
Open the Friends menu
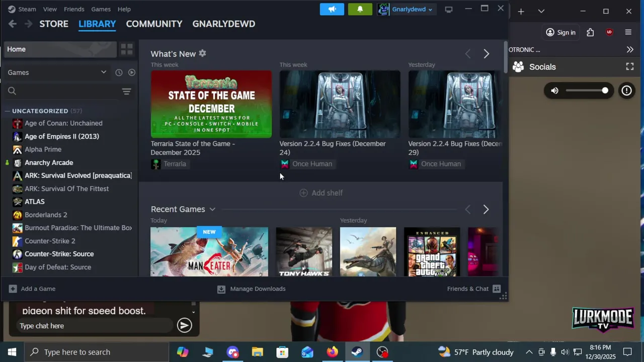pyautogui.click(x=74, y=9)
